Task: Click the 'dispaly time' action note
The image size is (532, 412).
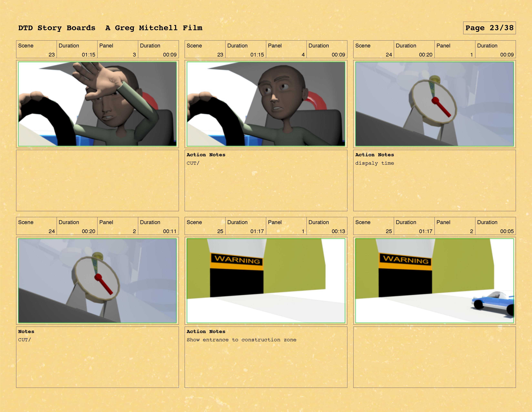Action: 374,163
